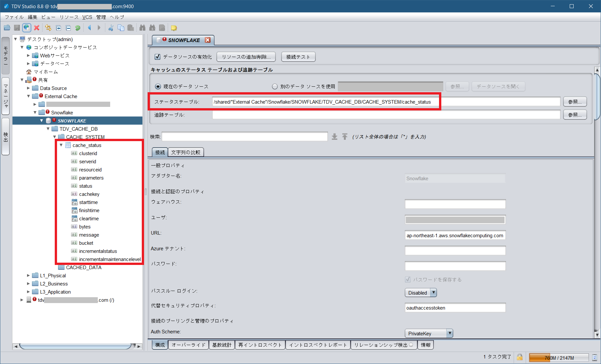The height and width of the screenshot is (364, 601).
Task: Click the forward arrow toolbar icon
Action: coord(99,28)
